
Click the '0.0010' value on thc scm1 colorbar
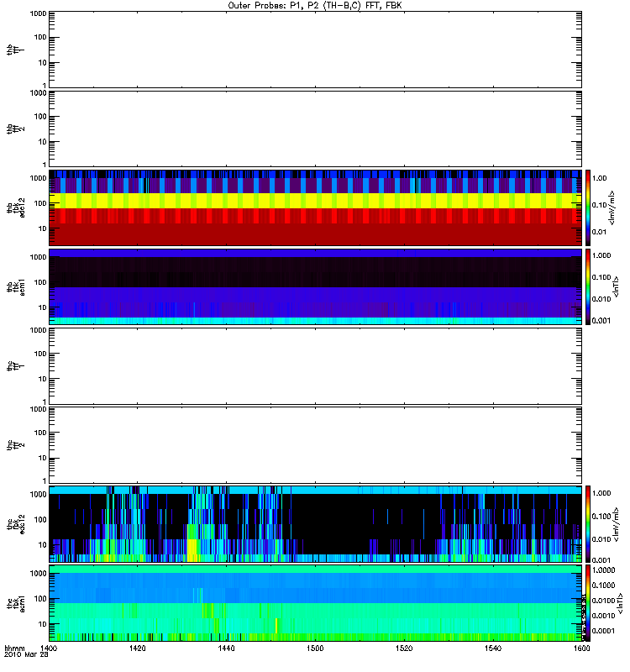tap(603, 616)
